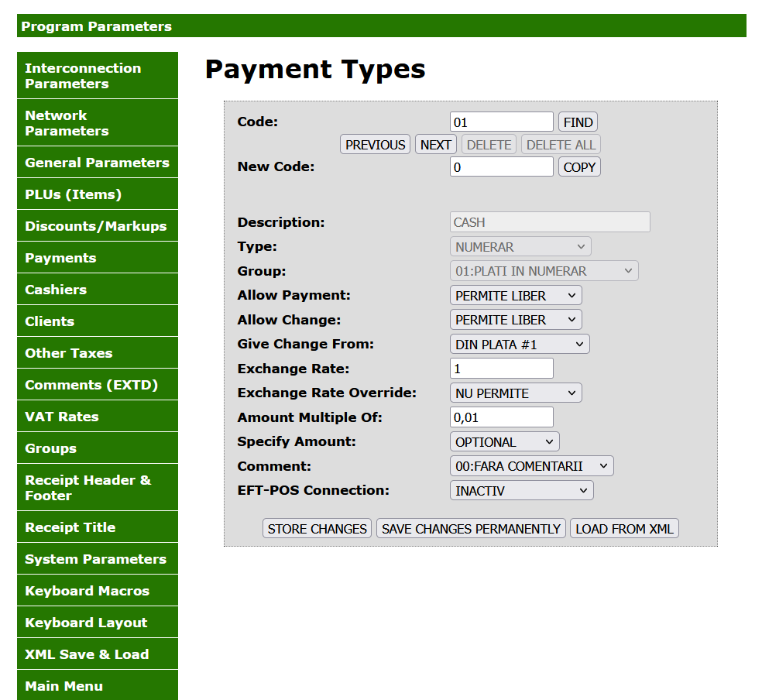
Task: Click the FIND button next to Code
Action: (578, 122)
